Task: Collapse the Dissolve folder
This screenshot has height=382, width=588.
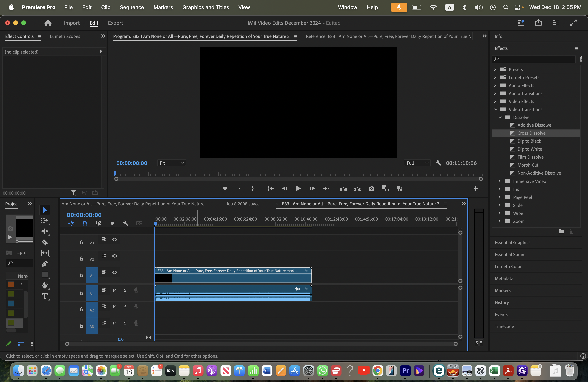Action: click(500, 117)
